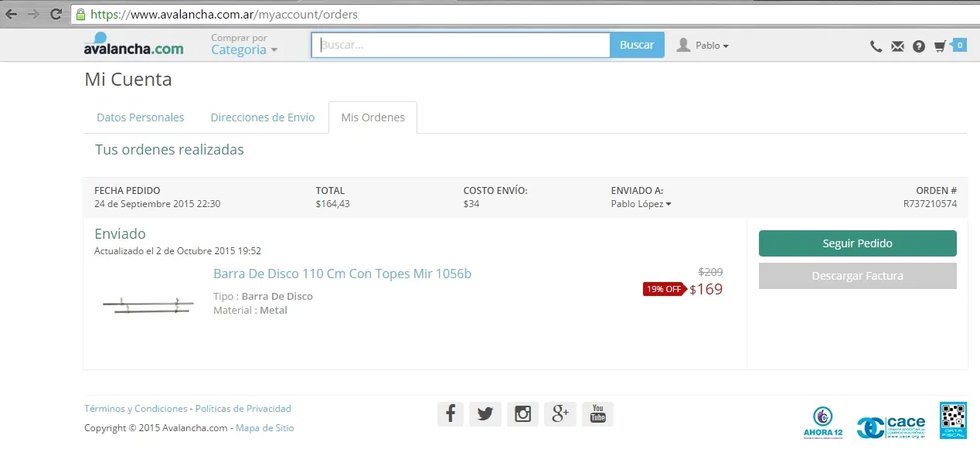Open the Pablo account dropdown
This screenshot has width=980, height=459.
[712, 46]
